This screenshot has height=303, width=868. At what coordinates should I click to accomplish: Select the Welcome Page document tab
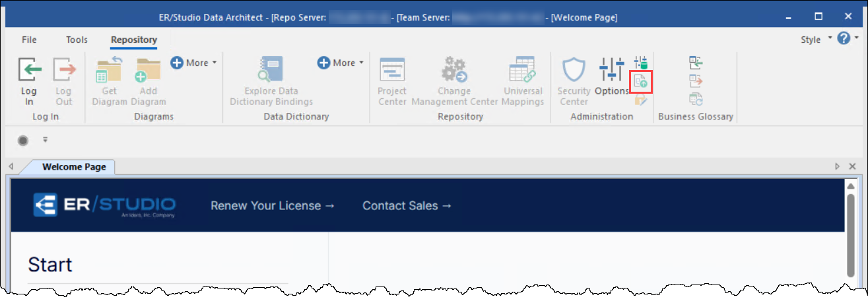tap(74, 167)
